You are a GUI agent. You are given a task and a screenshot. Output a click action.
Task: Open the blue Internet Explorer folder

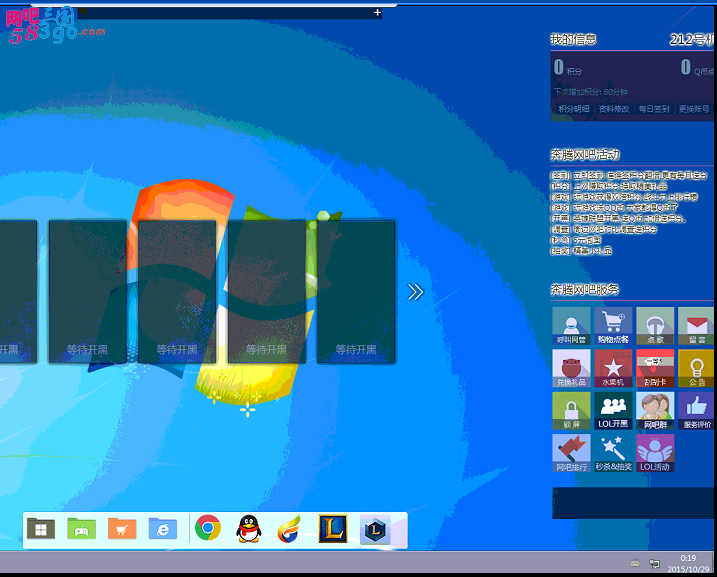point(163,529)
